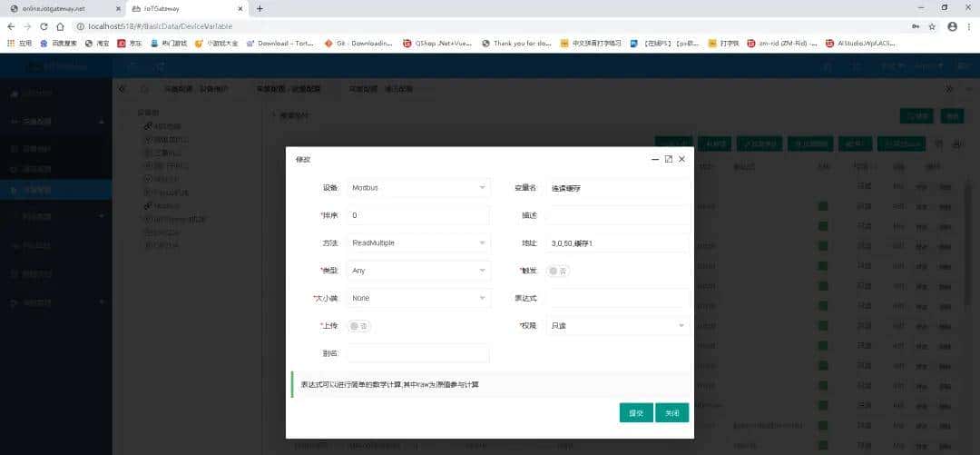Click the » icon at right of tab strip
Image resolution: width=980 pixels, height=455 pixels.
[x=949, y=90]
